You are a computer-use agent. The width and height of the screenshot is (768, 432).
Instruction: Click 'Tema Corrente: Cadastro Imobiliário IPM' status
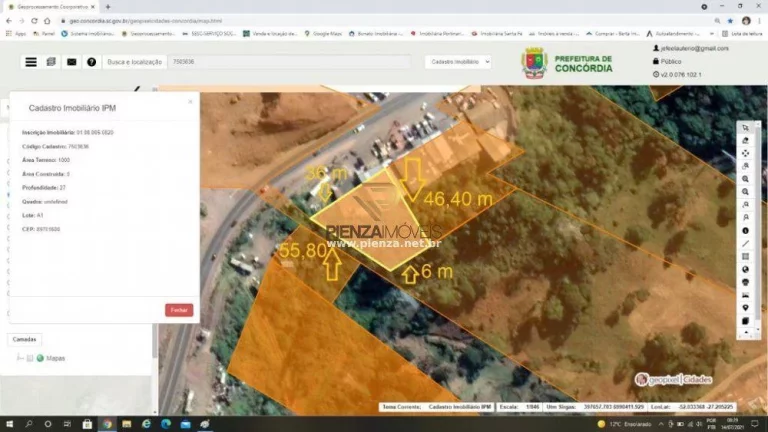point(437,407)
